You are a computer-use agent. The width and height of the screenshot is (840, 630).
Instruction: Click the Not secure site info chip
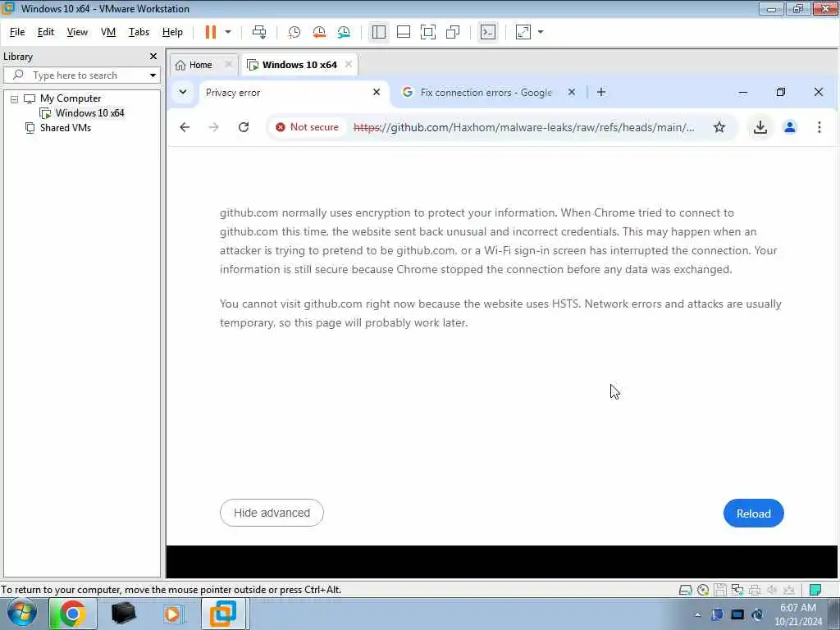307,127
